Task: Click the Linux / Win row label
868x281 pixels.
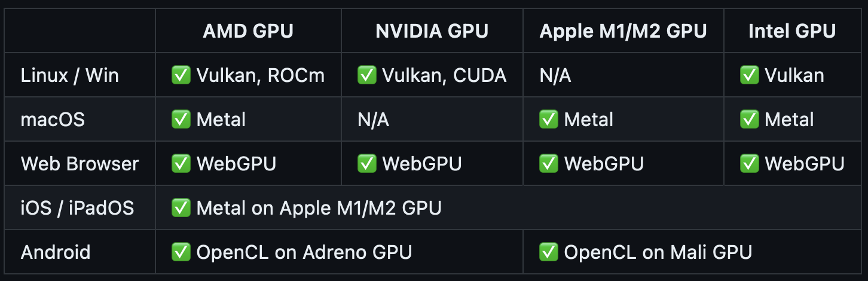Action: coord(70,75)
